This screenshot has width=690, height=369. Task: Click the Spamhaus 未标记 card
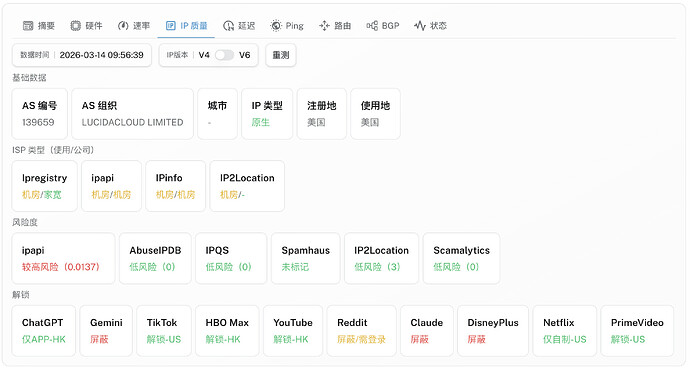coord(306,258)
